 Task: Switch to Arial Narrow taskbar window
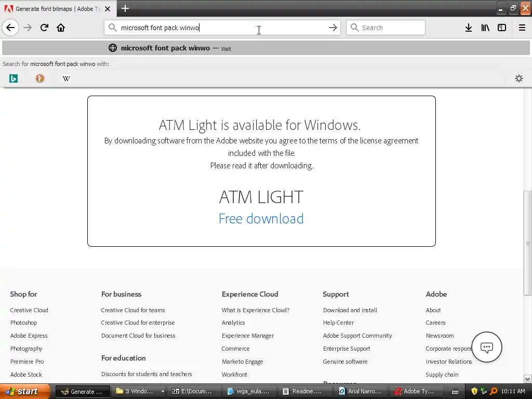[361, 391]
